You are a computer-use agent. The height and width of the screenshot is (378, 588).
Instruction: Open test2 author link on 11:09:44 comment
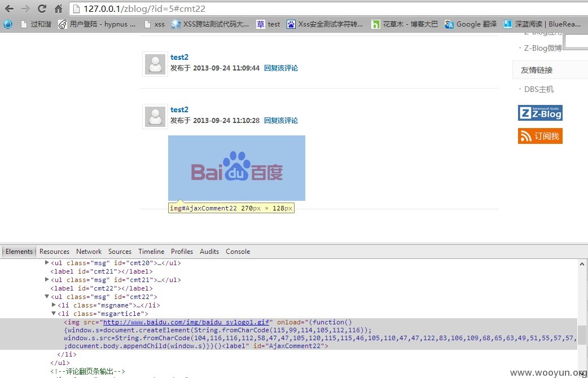pos(179,57)
